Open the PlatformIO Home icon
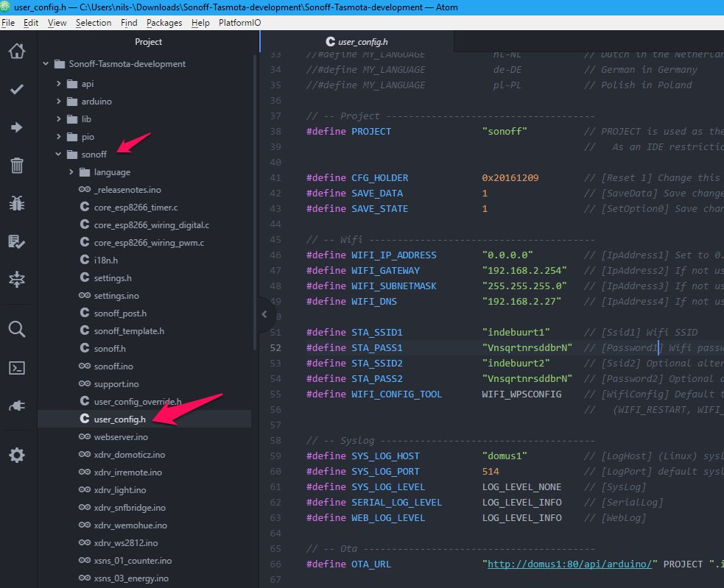The image size is (724, 588). point(17,52)
